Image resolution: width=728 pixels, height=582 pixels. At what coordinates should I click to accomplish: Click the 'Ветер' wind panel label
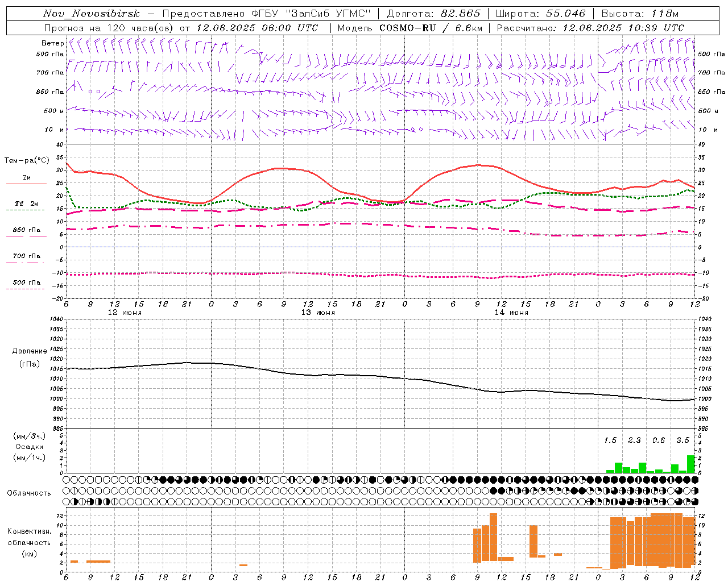coord(52,43)
